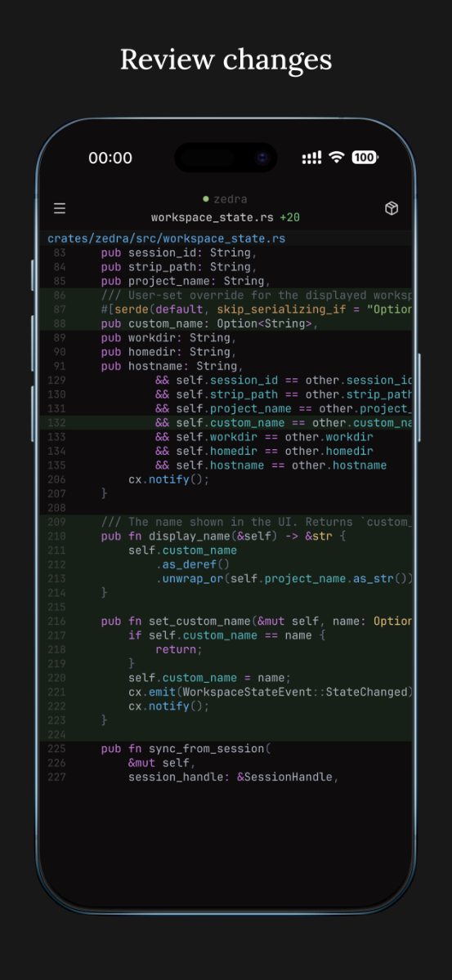Select line 89 pub workdir: String
The image size is (452, 980).
pos(168,337)
